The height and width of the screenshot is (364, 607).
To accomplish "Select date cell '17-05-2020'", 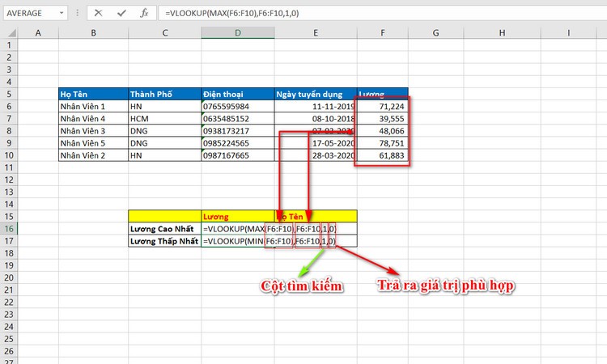I will point(316,143).
